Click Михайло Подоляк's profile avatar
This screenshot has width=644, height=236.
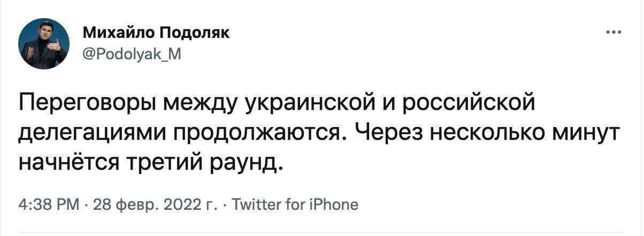43,43
